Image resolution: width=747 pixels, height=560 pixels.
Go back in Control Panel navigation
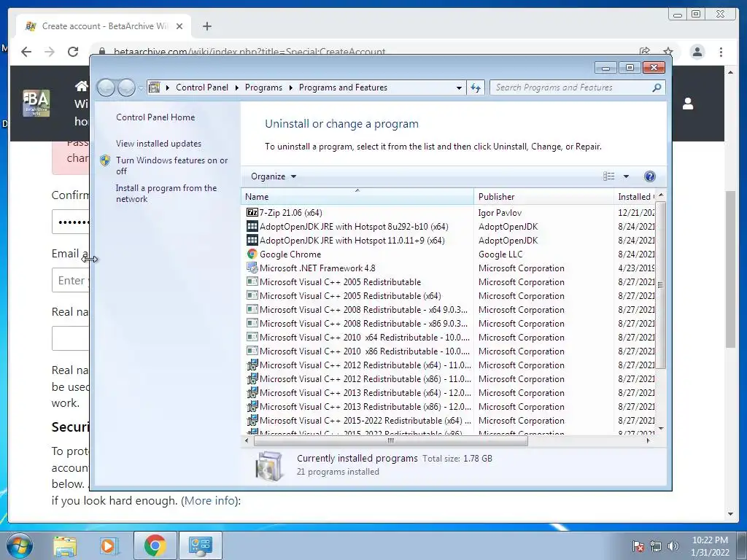pos(106,87)
